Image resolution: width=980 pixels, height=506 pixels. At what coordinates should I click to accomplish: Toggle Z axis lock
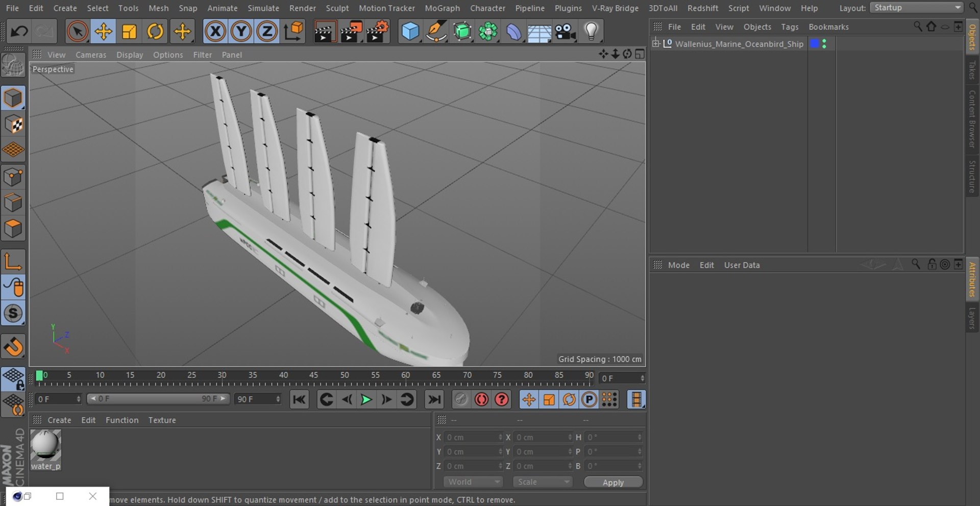[267, 32]
